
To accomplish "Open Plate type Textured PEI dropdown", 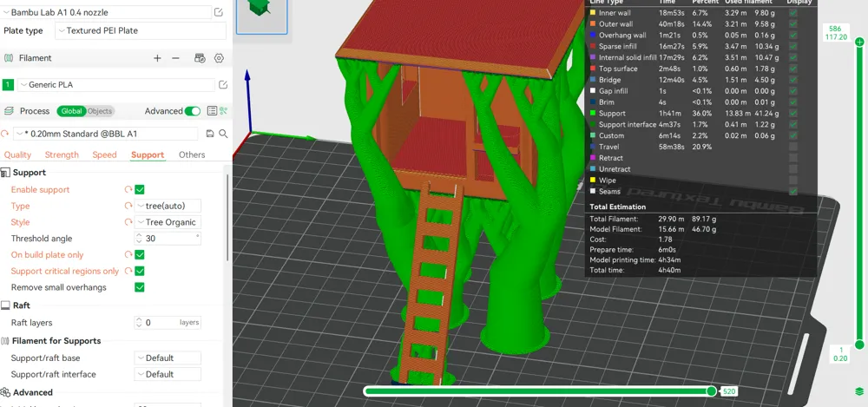I will (x=141, y=31).
